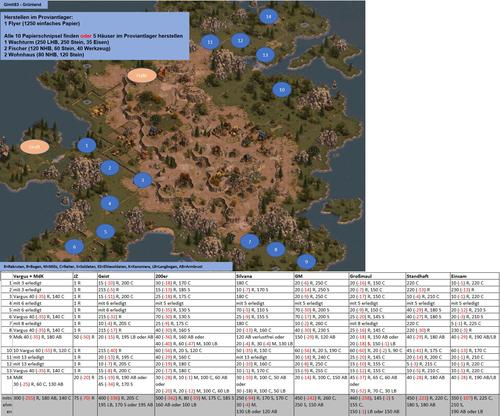This screenshot has height=416, width=500.
Task: Click blue marker 10 in the east
Action: (x=282, y=90)
